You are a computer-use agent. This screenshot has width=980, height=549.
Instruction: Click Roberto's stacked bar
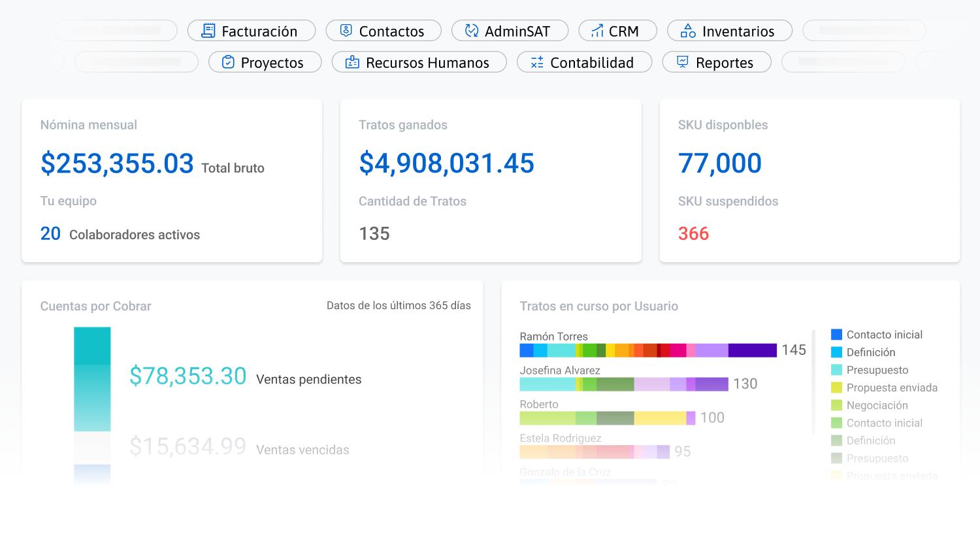click(x=608, y=418)
